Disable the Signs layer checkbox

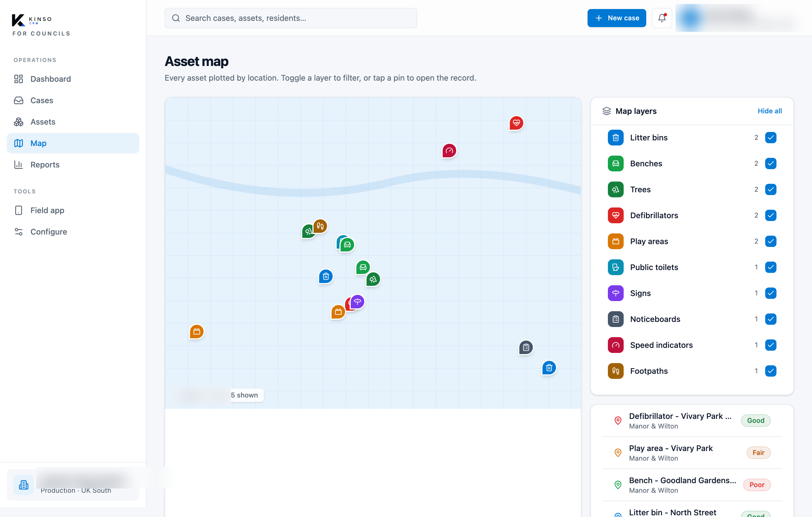(x=771, y=293)
